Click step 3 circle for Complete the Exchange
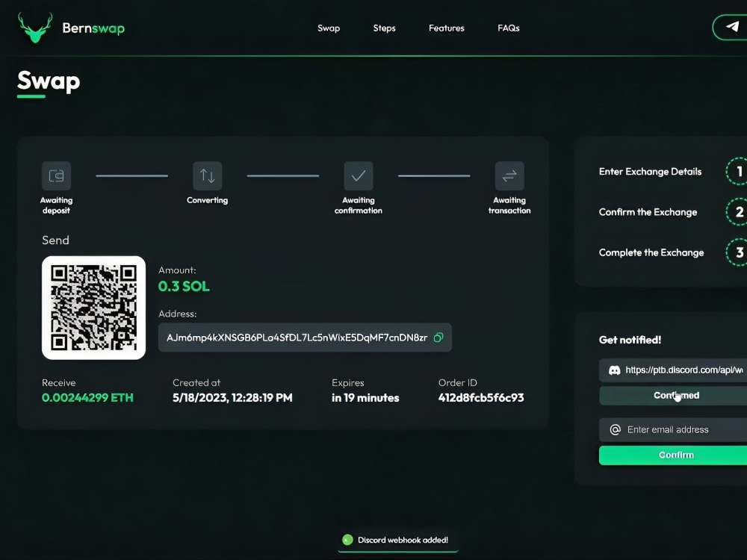747x560 pixels. tap(737, 252)
